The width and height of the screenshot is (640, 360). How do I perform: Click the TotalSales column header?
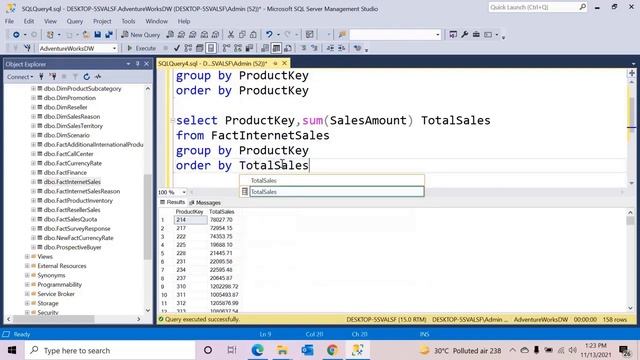(x=222, y=212)
